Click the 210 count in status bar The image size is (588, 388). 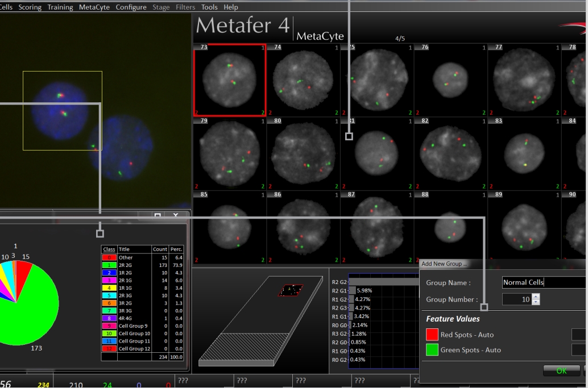76,385
